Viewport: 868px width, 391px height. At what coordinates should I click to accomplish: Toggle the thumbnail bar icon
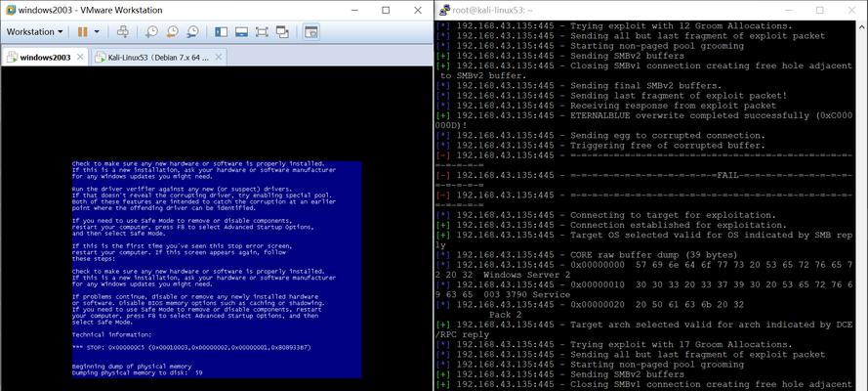(x=241, y=32)
